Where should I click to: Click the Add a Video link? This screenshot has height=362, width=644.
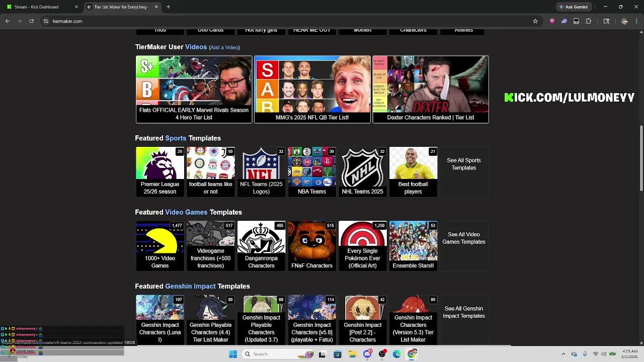pos(224,47)
